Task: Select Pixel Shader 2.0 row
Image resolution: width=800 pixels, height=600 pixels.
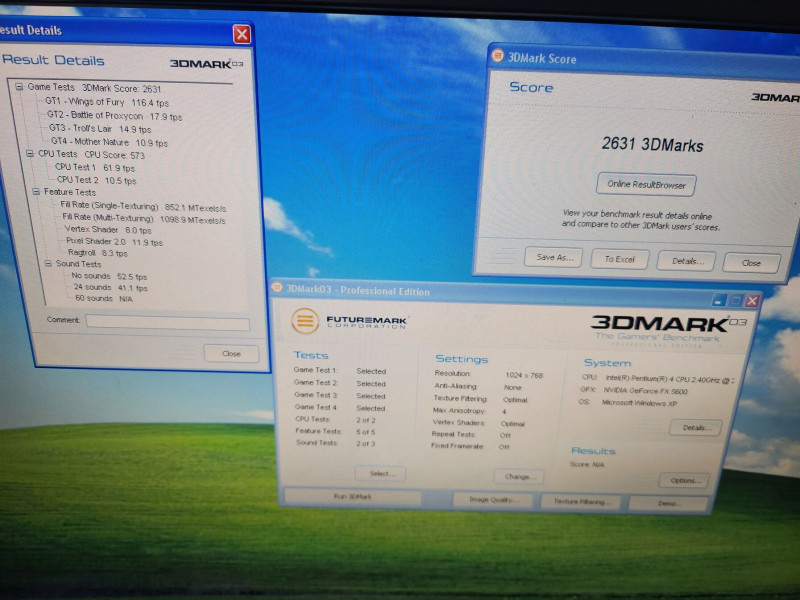Action: 114,242
